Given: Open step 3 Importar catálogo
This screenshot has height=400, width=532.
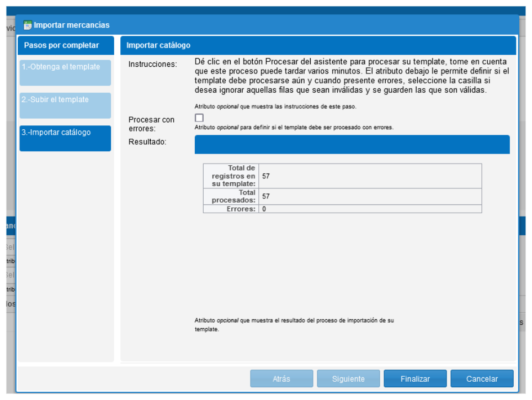Looking at the screenshot, I should [65, 138].
